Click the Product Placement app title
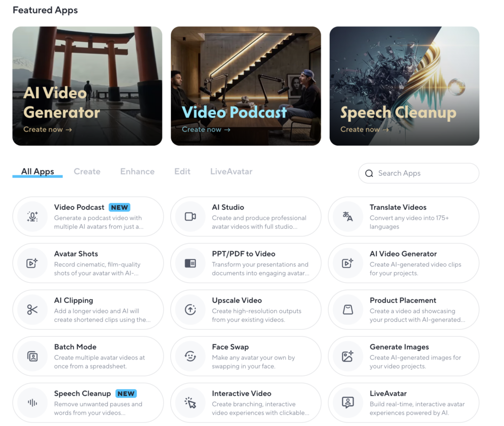 coord(403,300)
